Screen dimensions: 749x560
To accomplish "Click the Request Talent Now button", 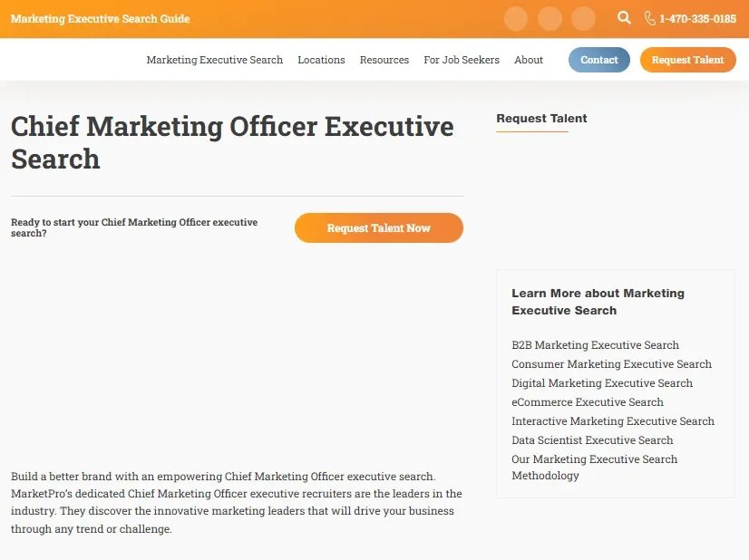I will pos(379,227).
